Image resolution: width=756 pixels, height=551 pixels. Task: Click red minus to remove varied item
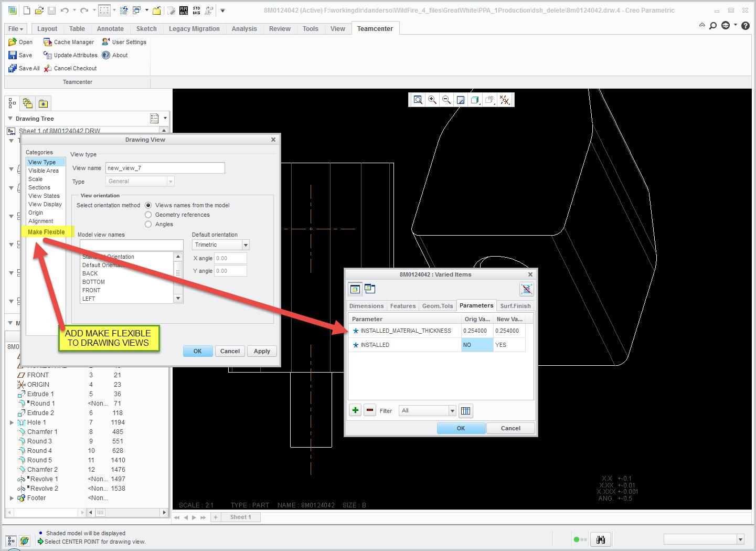(370, 410)
